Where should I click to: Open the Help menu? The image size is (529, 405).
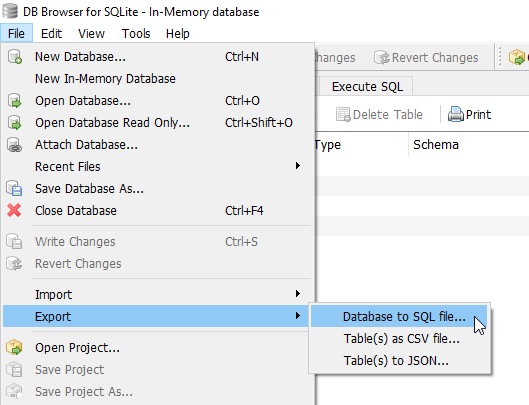click(178, 33)
